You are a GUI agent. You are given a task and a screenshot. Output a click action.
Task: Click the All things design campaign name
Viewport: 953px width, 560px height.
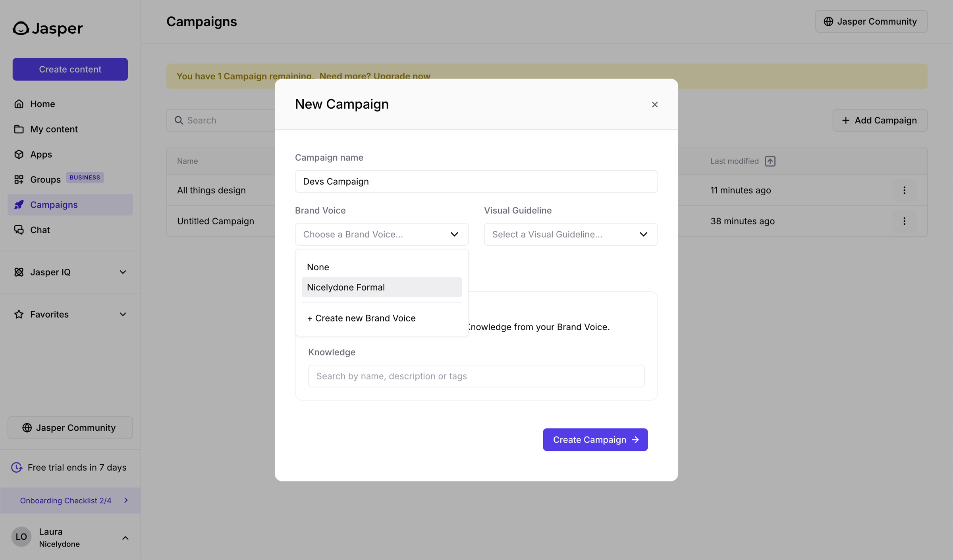211,191
